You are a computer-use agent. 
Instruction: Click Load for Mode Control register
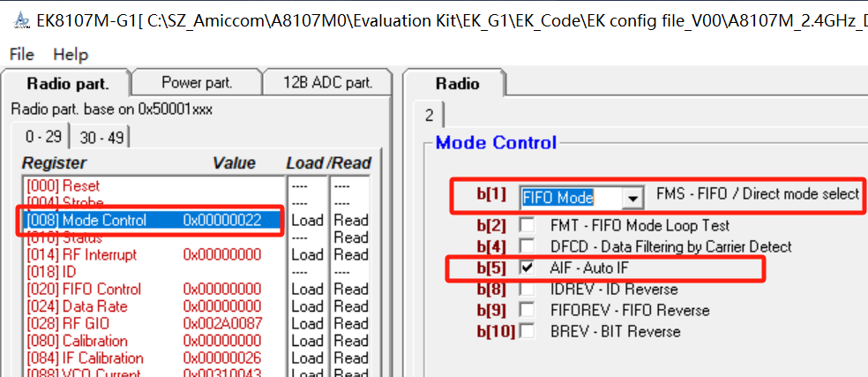pyautogui.click(x=307, y=221)
